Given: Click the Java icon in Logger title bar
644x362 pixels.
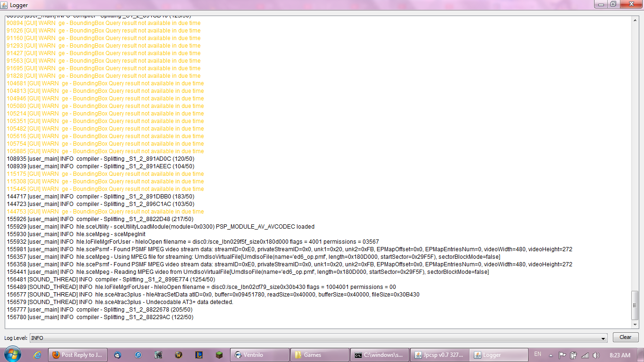Looking at the screenshot, I should [x=5, y=5].
